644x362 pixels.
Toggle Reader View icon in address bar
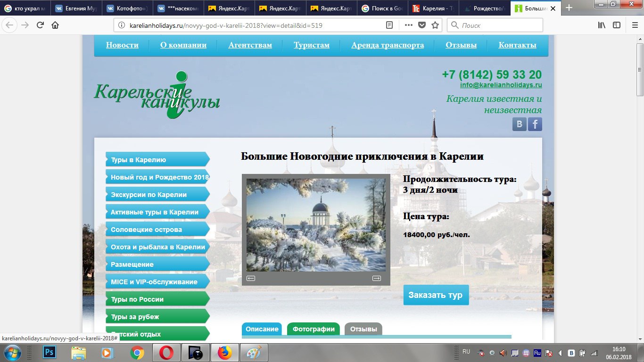click(389, 25)
